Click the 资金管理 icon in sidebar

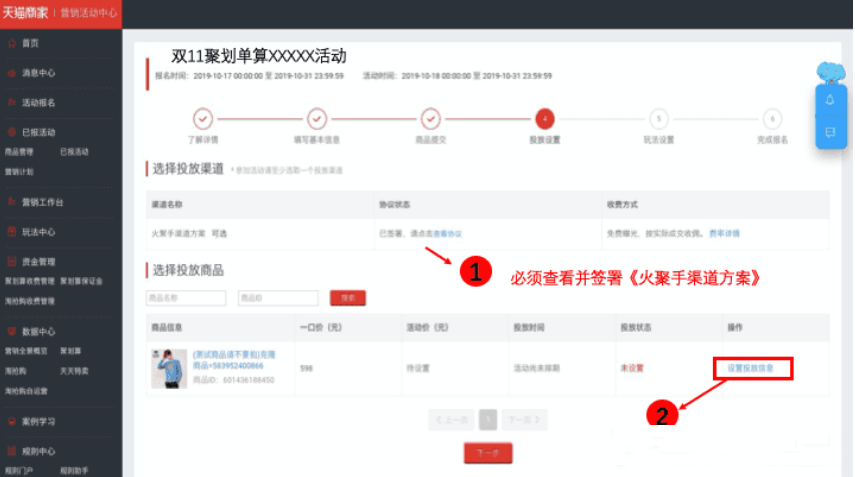click(12, 262)
